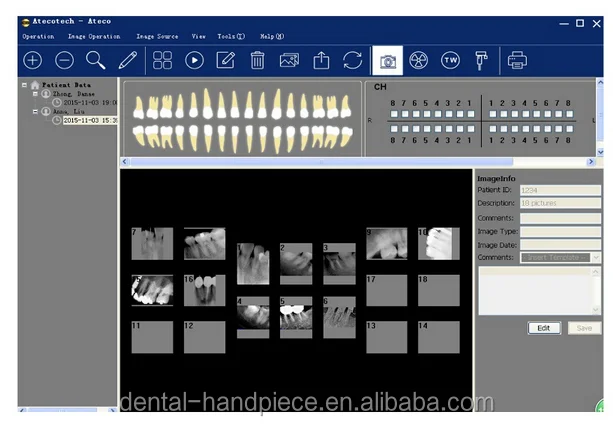This screenshot has height=426, width=613.
Task: Open the 2015-11-03 19:0 visit entry
Action: tap(90, 102)
